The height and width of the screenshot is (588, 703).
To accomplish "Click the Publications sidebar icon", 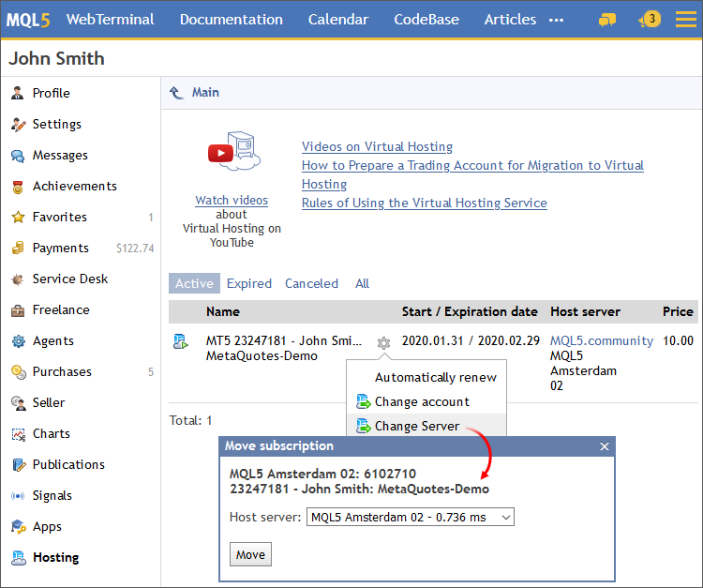I will [19, 464].
